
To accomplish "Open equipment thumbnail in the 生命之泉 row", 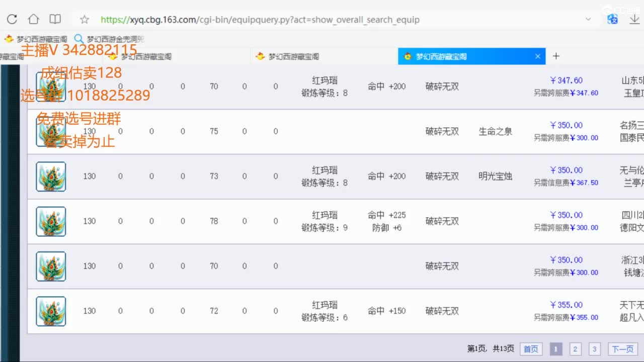I will point(51,132).
